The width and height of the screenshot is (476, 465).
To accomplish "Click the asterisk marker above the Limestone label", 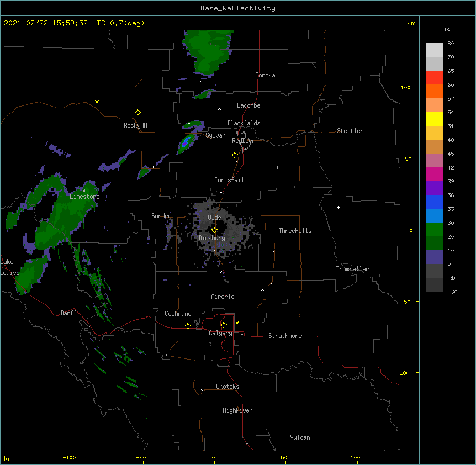I will (x=84, y=191).
